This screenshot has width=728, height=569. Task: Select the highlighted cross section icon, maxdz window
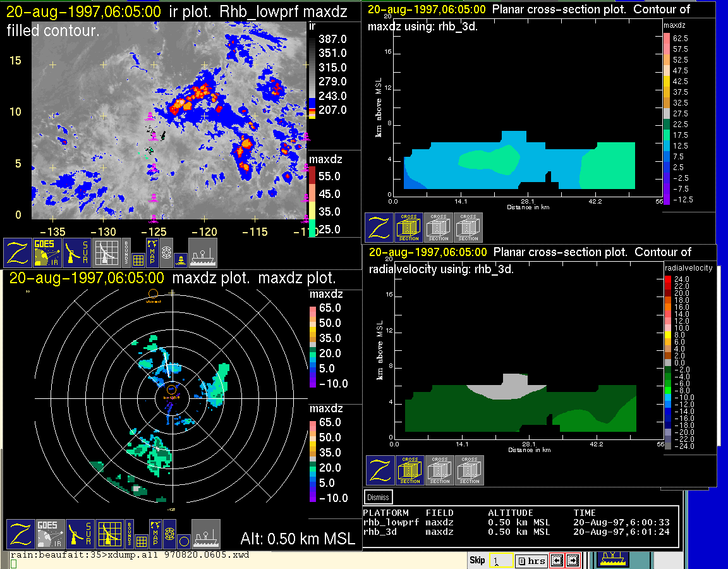(x=409, y=228)
